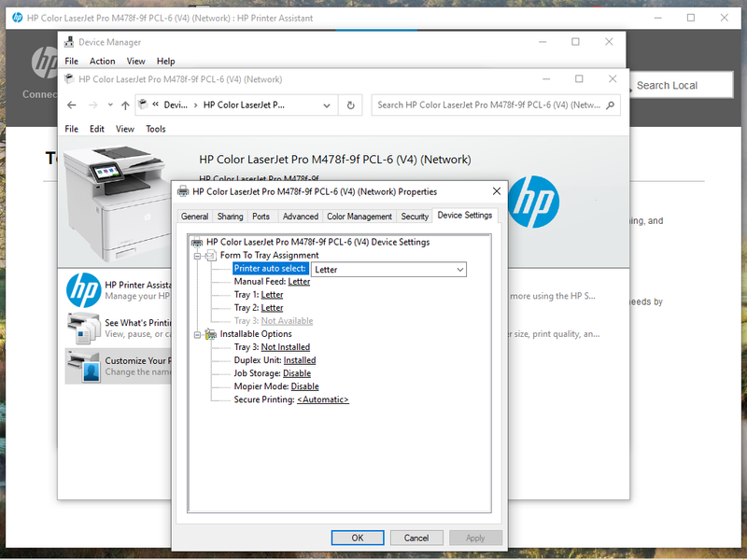Viewport: 747px width, 560px height.
Task: Click the forward arrow in explorer window
Action: click(x=92, y=105)
